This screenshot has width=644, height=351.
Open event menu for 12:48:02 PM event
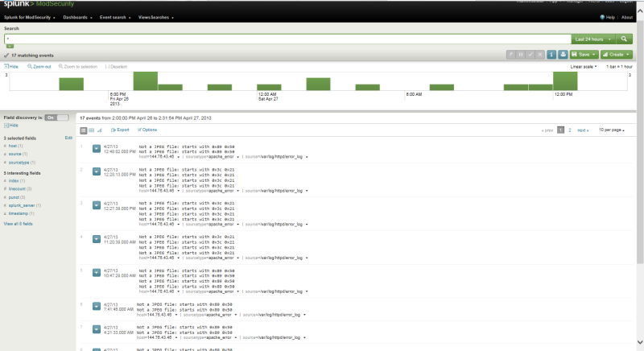[x=96, y=149]
